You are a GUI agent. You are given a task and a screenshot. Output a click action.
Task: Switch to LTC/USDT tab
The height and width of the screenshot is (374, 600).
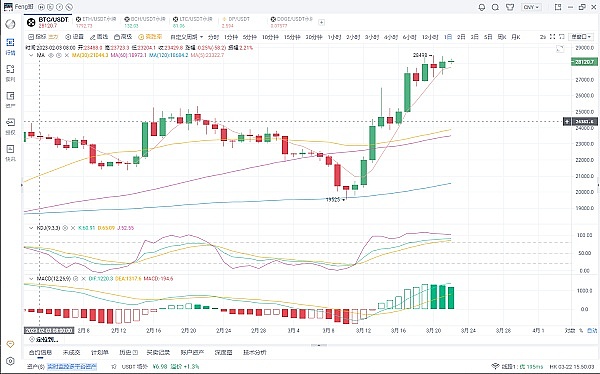coord(192,22)
